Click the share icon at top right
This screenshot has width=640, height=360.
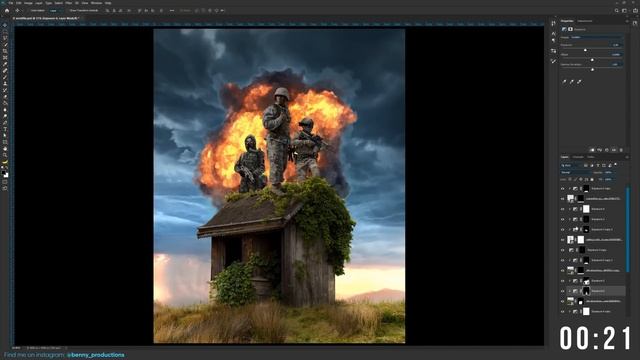635,11
